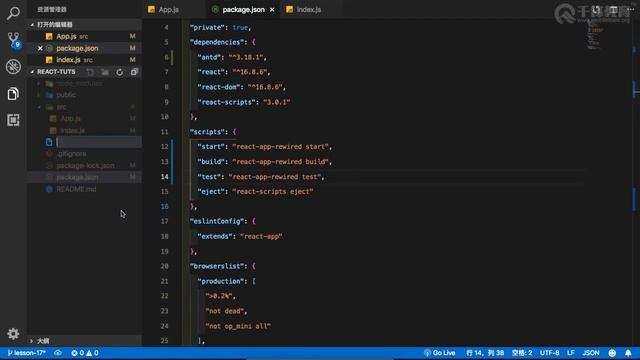
Task: Click New File icon in REACT-TUTS header
Action: point(90,72)
